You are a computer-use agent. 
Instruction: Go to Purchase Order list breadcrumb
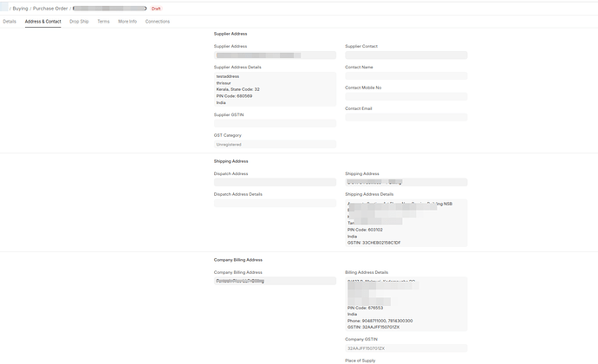50,8
